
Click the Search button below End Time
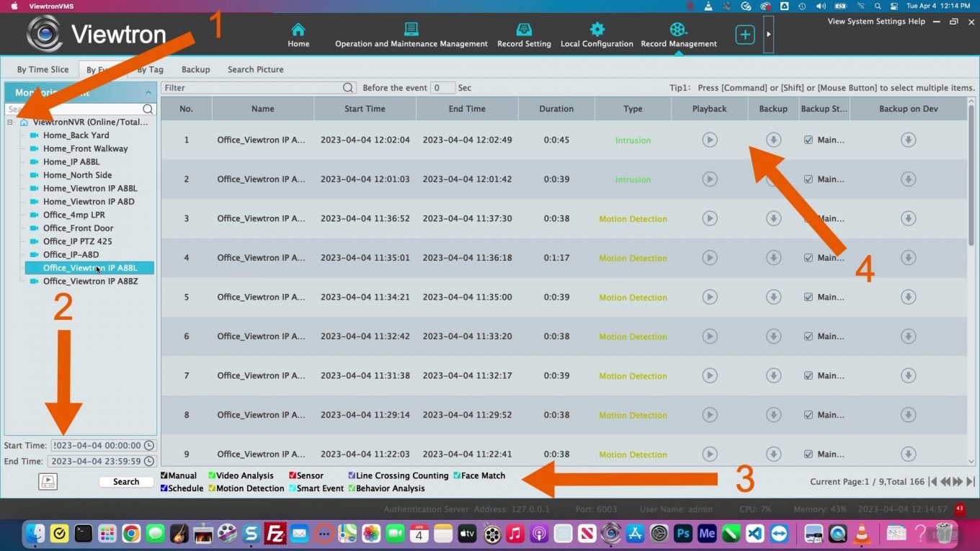click(125, 481)
